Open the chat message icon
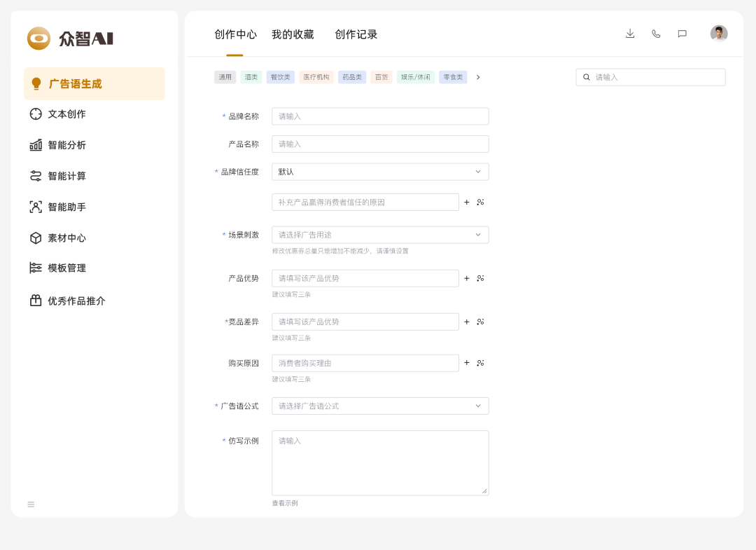This screenshot has width=756, height=550. point(682,34)
